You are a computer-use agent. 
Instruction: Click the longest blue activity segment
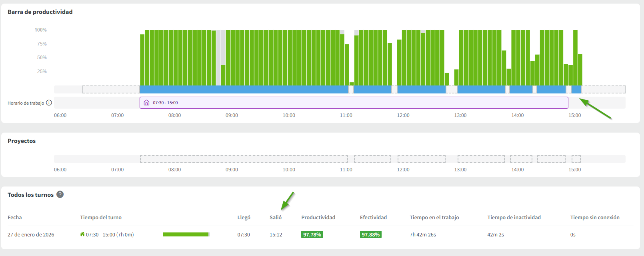point(244,89)
